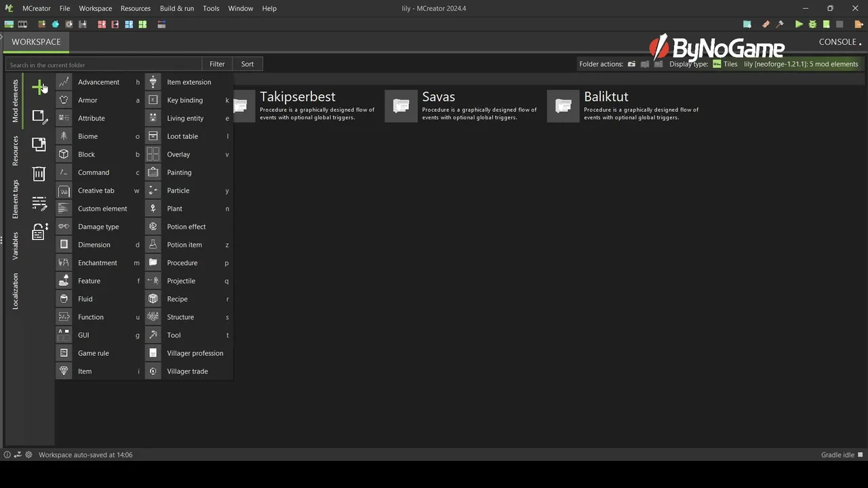Click the import block texture toolbar icon

tap(42, 24)
